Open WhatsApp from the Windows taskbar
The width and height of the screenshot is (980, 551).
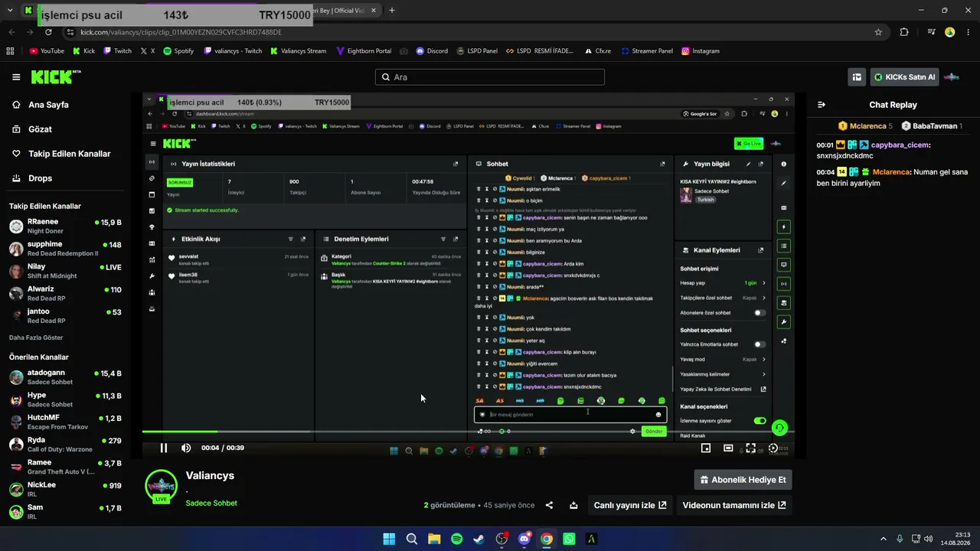[569, 539]
